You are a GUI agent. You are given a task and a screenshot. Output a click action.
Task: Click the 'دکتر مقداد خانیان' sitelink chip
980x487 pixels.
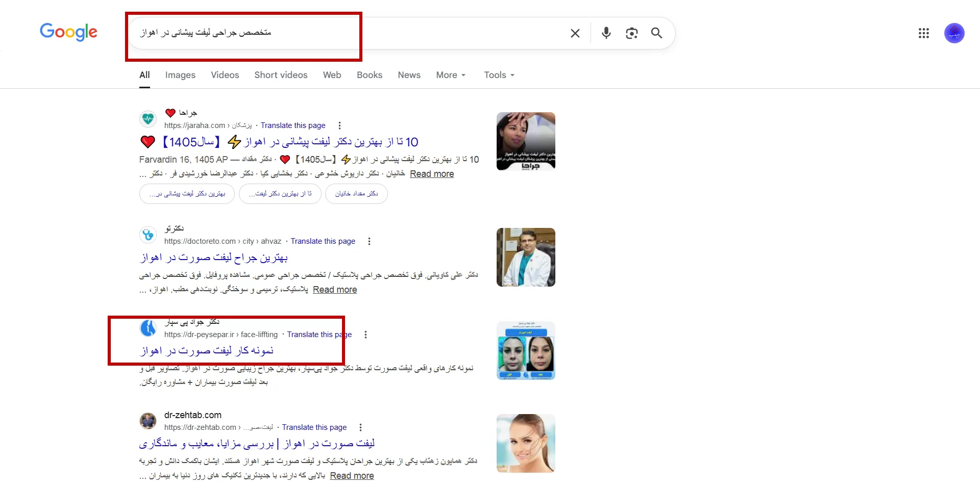[x=356, y=194]
